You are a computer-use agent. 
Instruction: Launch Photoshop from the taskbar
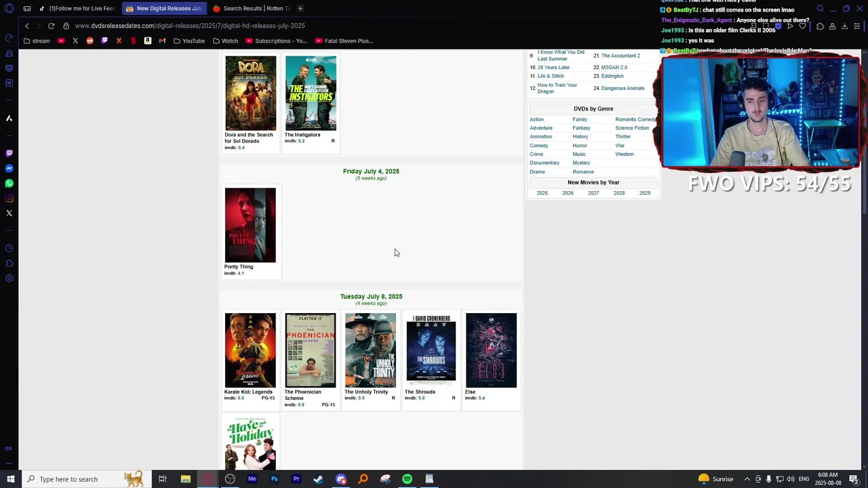tap(274, 479)
